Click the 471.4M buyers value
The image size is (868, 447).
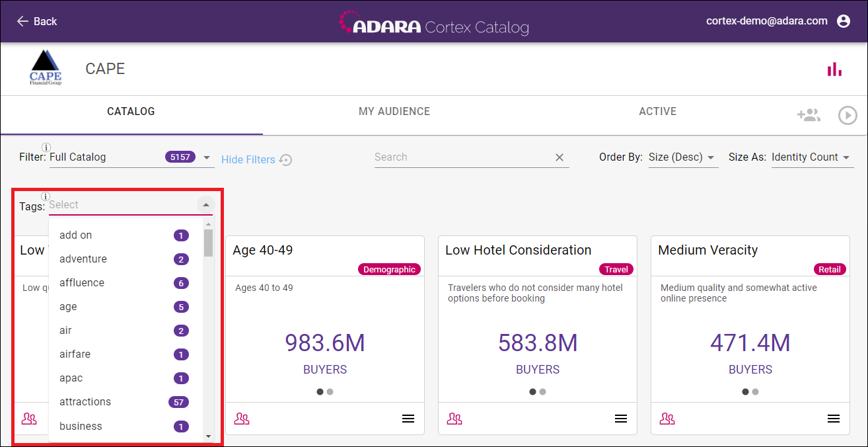(x=750, y=343)
